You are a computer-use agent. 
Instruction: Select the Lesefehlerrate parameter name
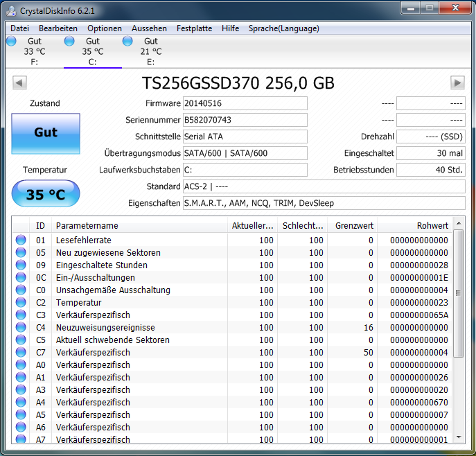click(83, 240)
